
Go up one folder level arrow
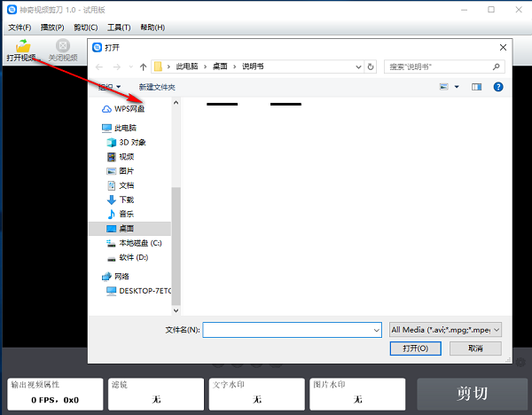pyautogui.click(x=144, y=67)
